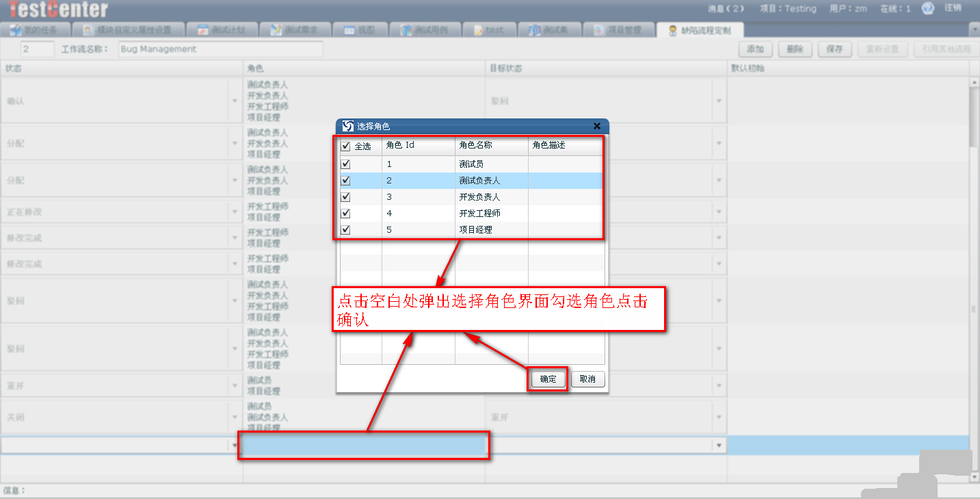Click the workflow ID field showing 2

coord(38,49)
